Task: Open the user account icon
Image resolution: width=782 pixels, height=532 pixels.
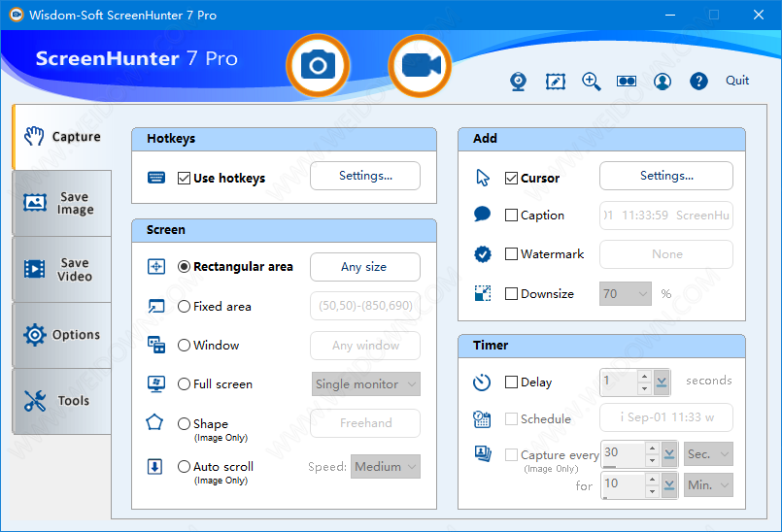Action: pyautogui.click(x=663, y=82)
